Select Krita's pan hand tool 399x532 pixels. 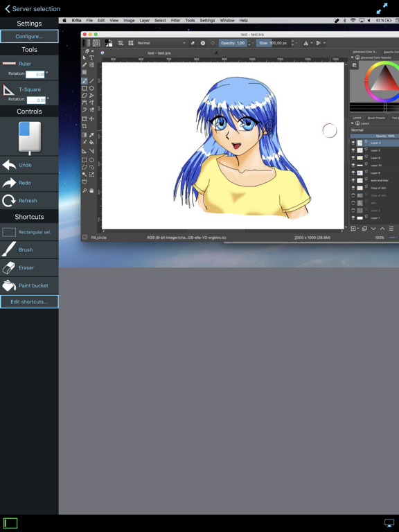[x=91, y=190]
